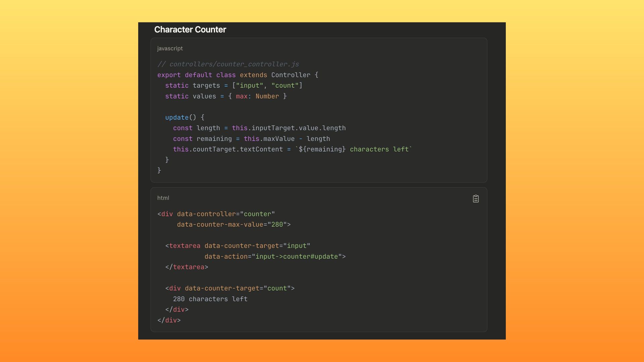Click the "characters left" template string
644x362 pixels.
point(379,149)
